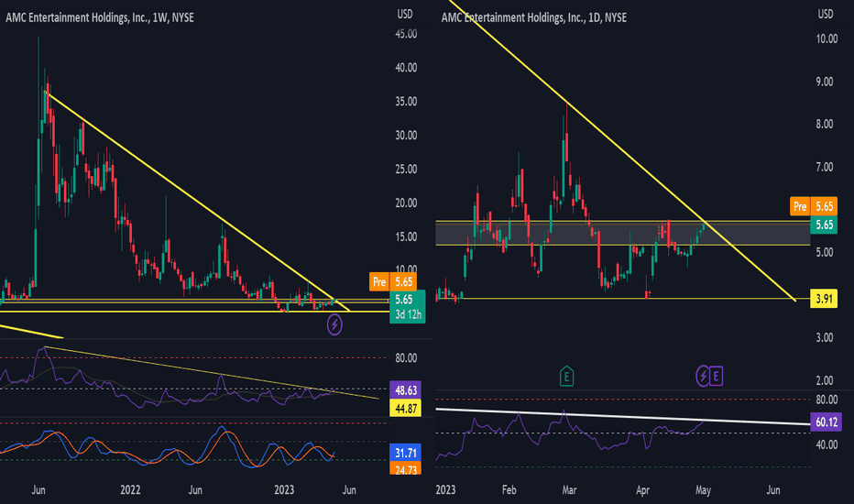Click purple 60.12 RSI label on daily chart
Screen dimensions: 854x504
[x=827, y=422]
